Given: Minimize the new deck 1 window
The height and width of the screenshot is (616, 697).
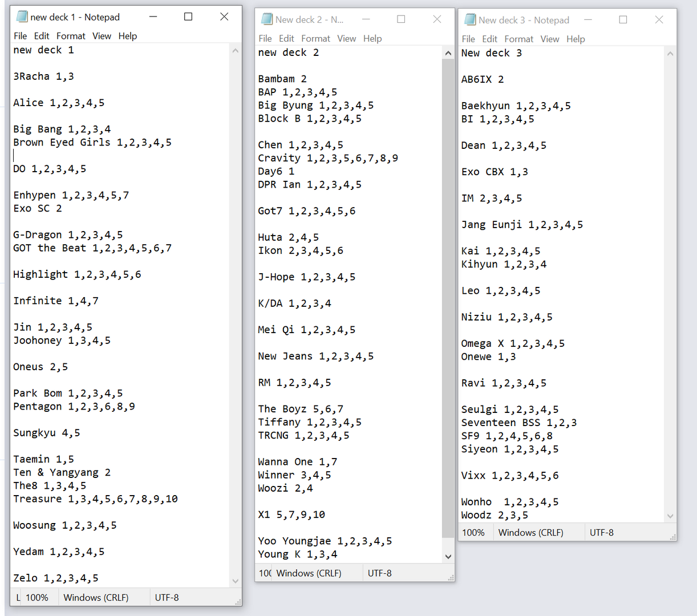Looking at the screenshot, I should point(153,17).
